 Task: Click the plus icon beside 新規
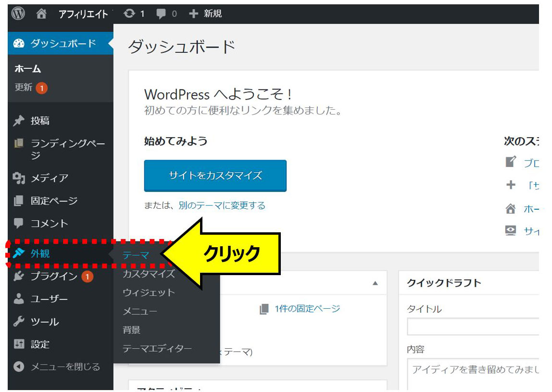click(x=194, y=14)
